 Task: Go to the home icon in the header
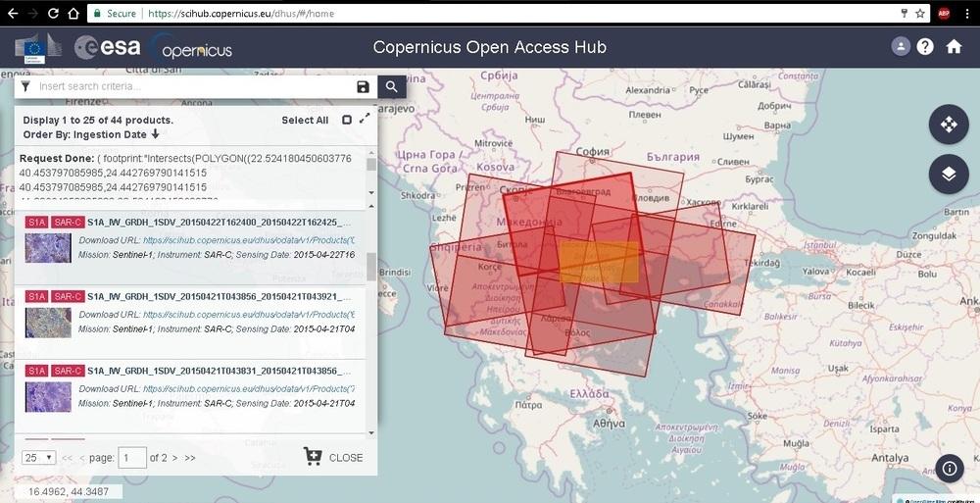pyautogui.click(x=954, y=47)
